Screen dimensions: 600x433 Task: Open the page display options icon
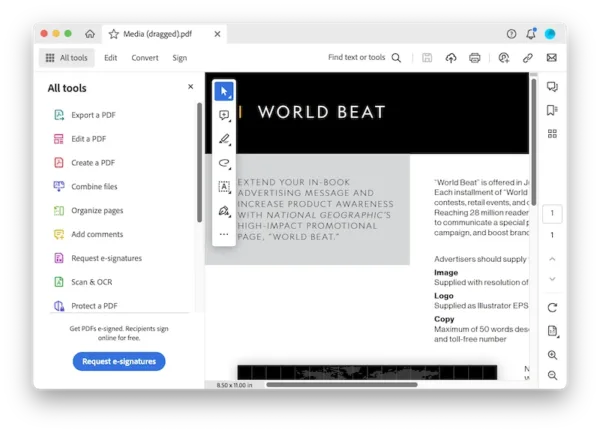tap(553, 331)
